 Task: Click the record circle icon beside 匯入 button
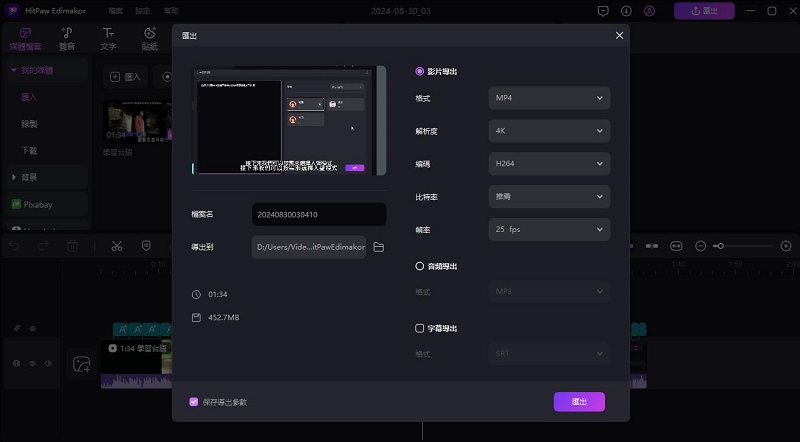tap(167, 77)
